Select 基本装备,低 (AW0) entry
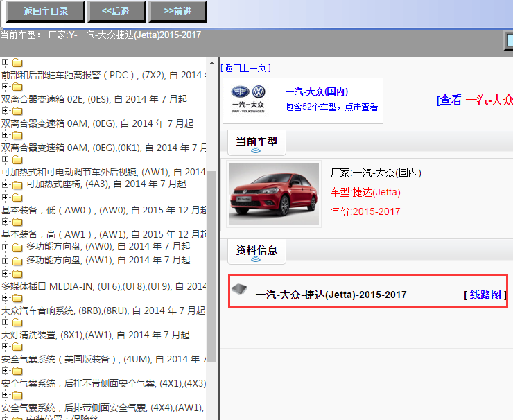The width and height of the screenshot is (513, 420). (x=104, y=210)
